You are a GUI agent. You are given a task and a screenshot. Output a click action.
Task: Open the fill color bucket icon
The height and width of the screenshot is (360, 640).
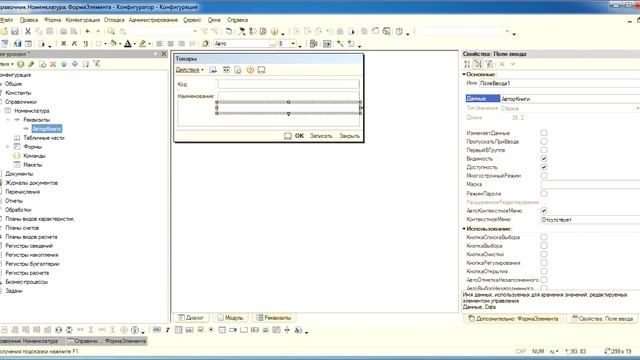point(113,44)
